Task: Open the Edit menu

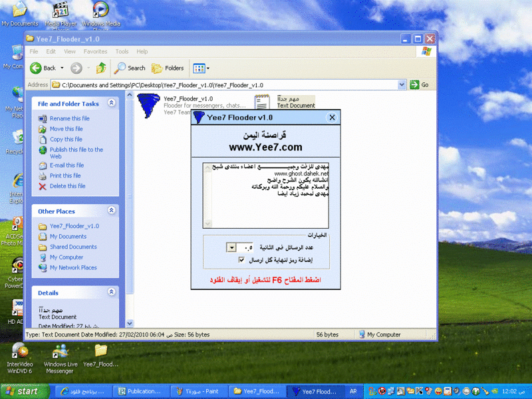Action: (x=51, y=52)
